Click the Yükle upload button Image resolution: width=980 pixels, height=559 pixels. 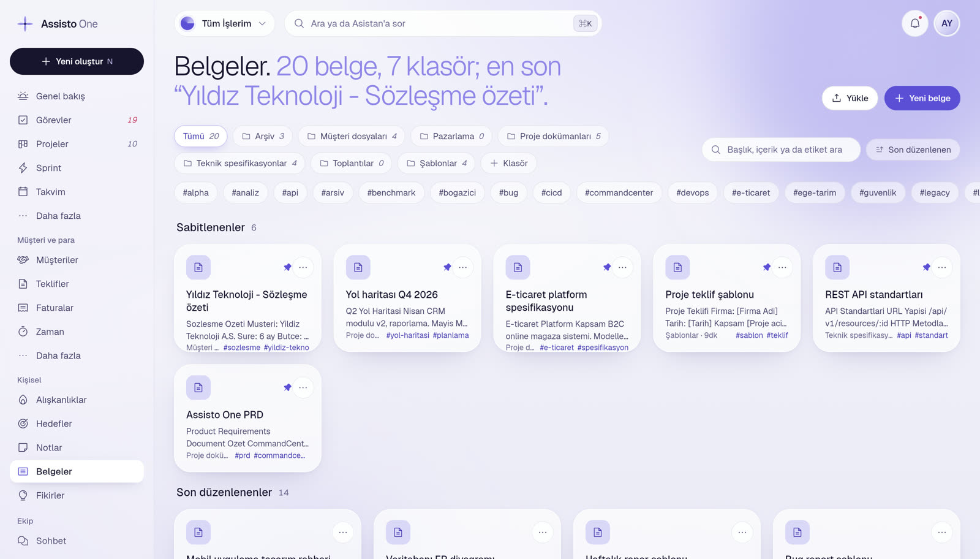(850, 98)
